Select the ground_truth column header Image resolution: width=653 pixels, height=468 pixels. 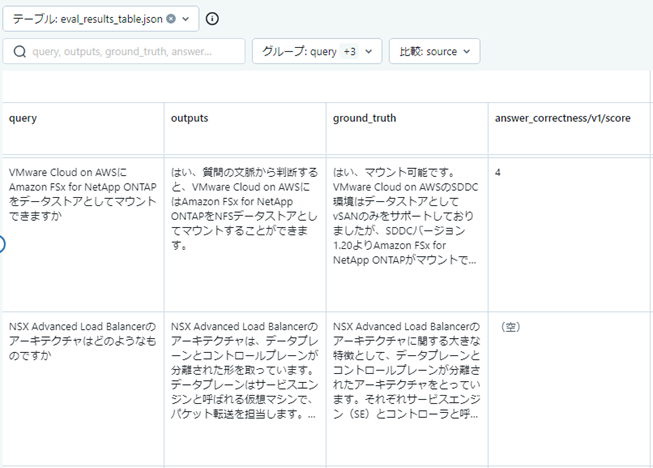(x=407, y=128)
